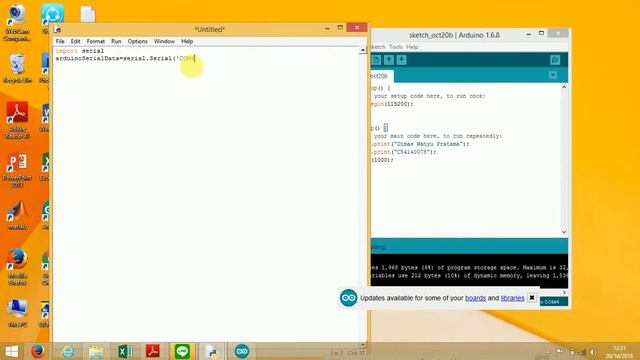Open the Options menu in IDLE editor

coord(138,41)
